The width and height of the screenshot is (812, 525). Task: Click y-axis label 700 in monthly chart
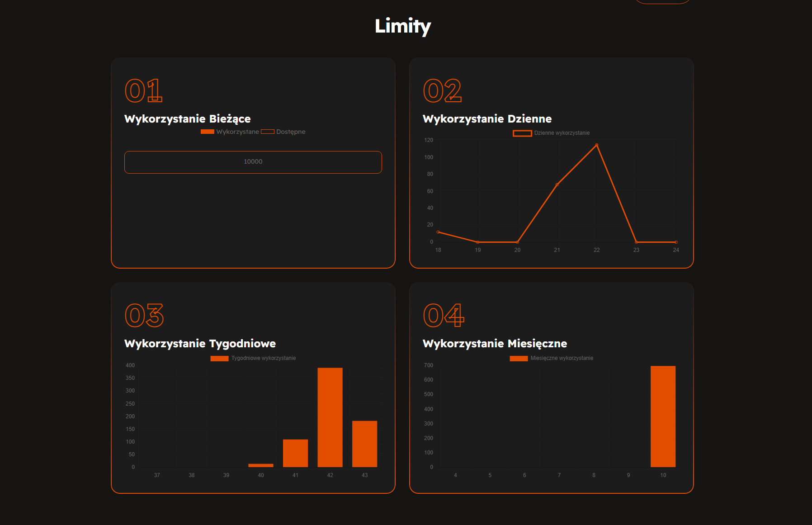[429, 365]
